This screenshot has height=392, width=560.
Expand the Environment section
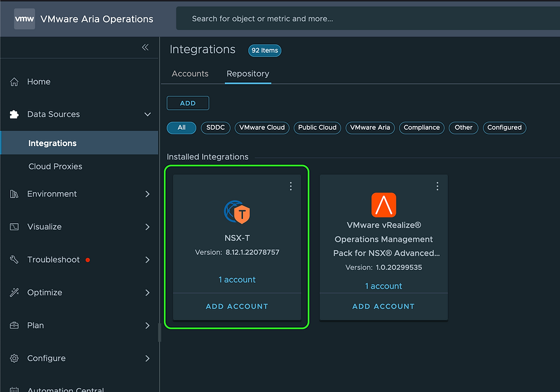pos(147,194)
